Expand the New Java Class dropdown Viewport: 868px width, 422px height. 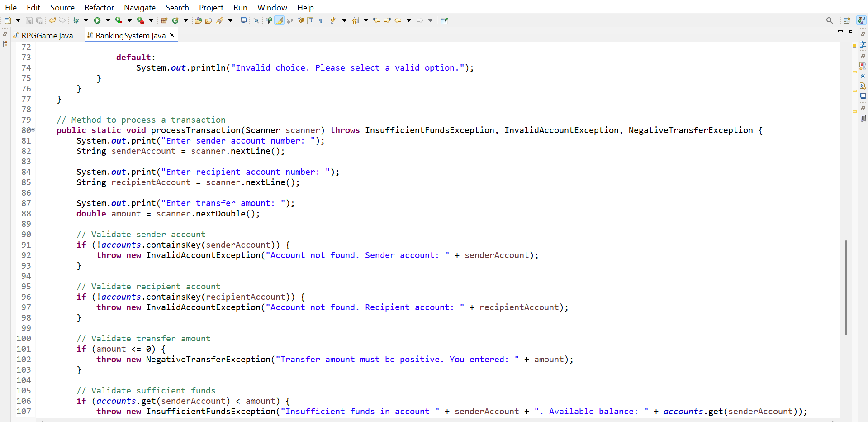(185, 20)
